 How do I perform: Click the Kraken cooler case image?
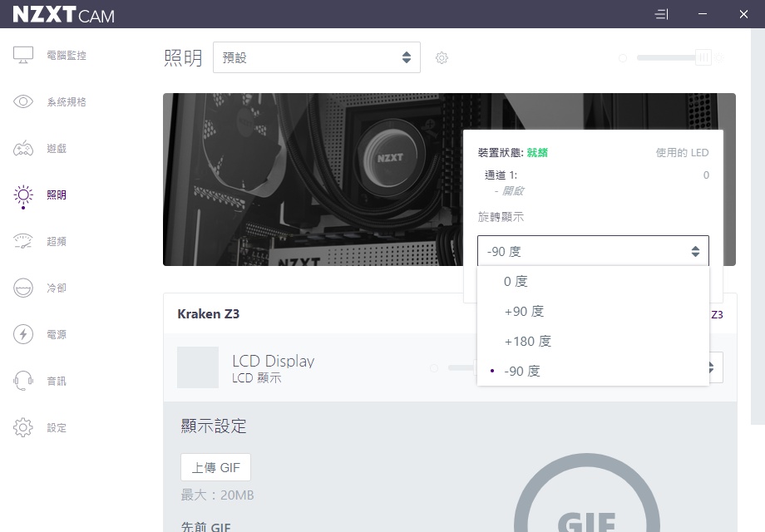pyautogui.click(x=313, y=180)
